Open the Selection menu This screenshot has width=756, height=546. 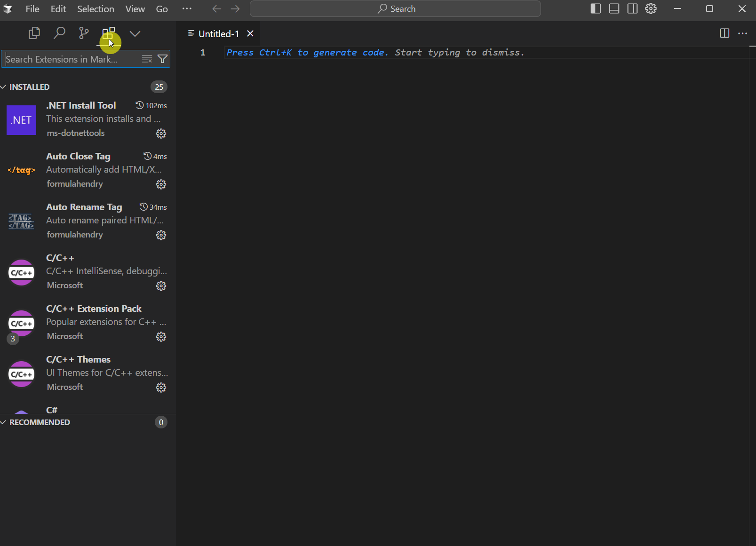[x=95, y=9]
